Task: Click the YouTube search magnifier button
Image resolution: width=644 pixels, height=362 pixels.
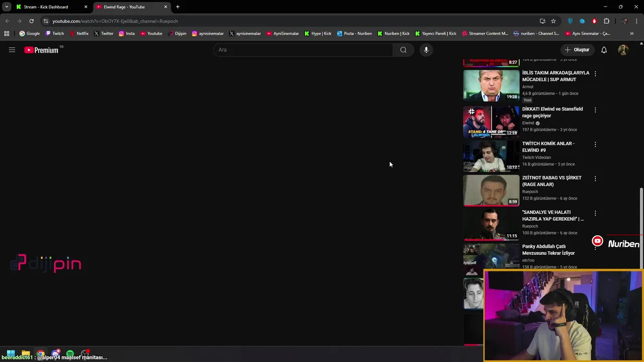Action: coord(404,50)
